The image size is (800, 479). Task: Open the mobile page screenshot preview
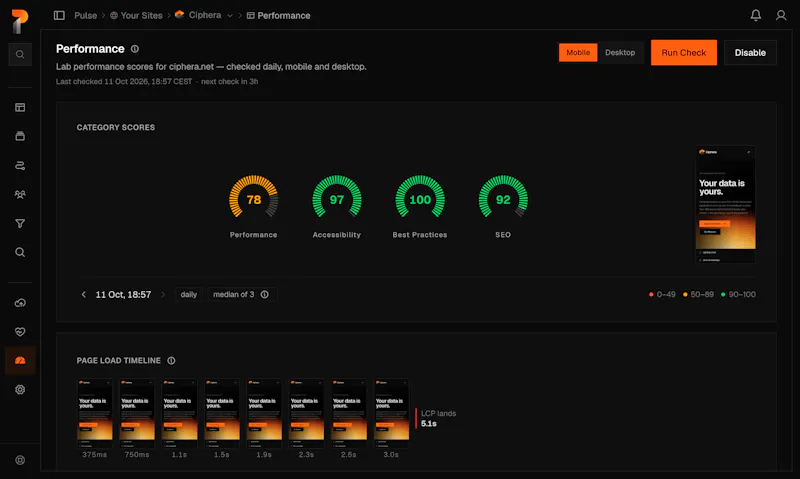[726, 204]
